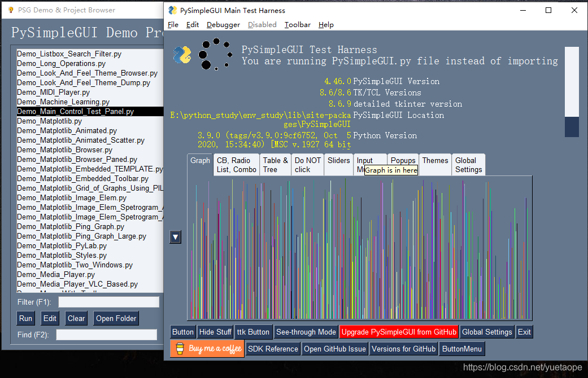This screenshot has width=588, height=378.
Task: Focus the Find (F2) input field
Action: coord(107,335)
